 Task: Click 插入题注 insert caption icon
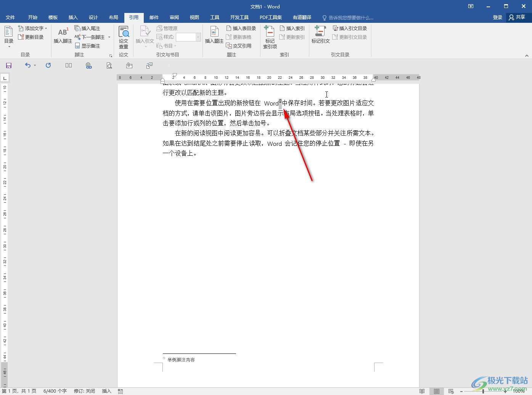tap(214, 35)
